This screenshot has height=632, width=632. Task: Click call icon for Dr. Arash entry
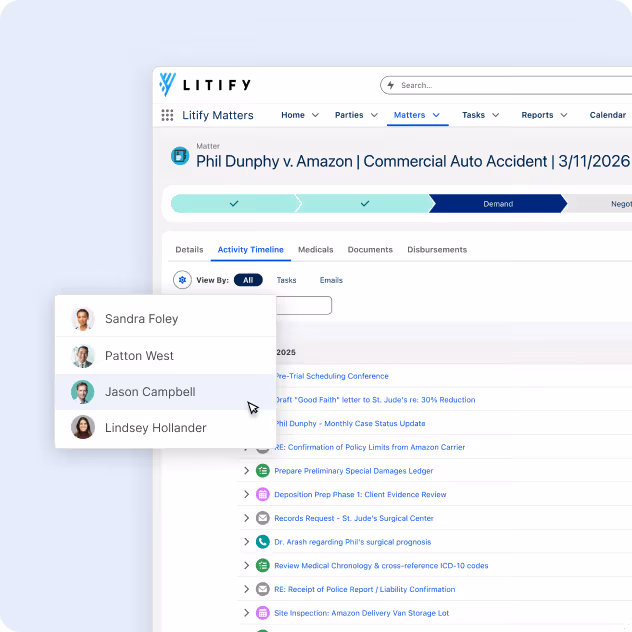tap(263, 542)
